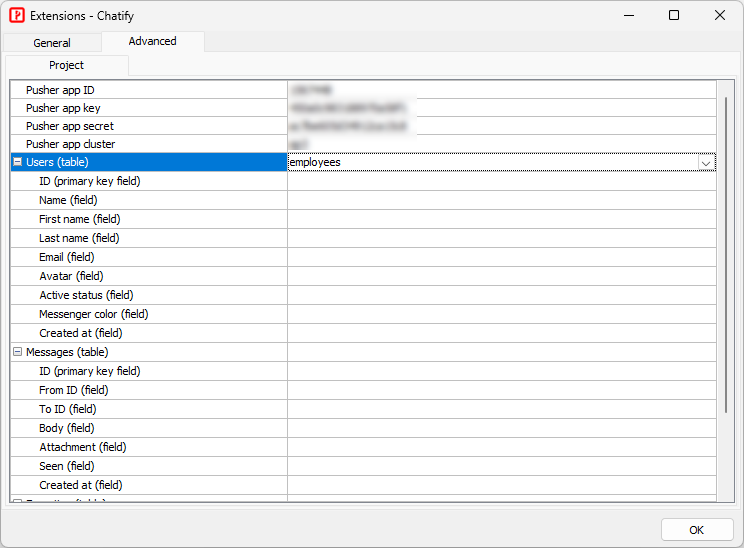Click the value cell for Avatar (field)

(x=502, y=276)
